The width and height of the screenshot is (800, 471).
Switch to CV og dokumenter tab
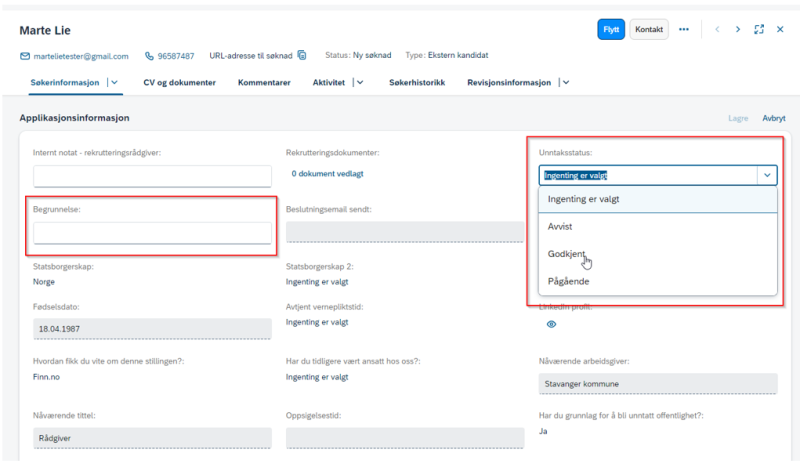coord(180,83)
